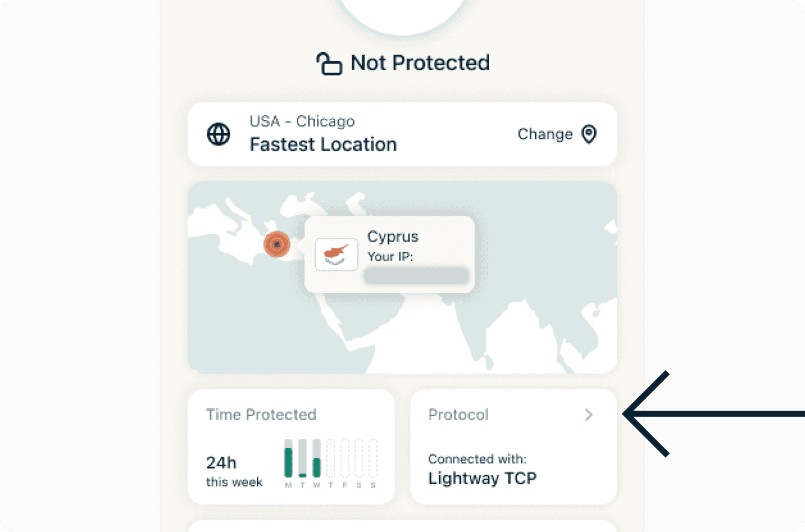The width and height of the screenshot is (805, 532).
Task: Click the unlocked padlock status icon
Action: [329, 64]
